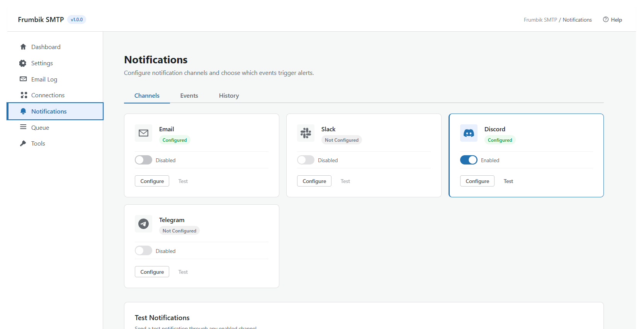Click the Dashboard home icon

23,47
